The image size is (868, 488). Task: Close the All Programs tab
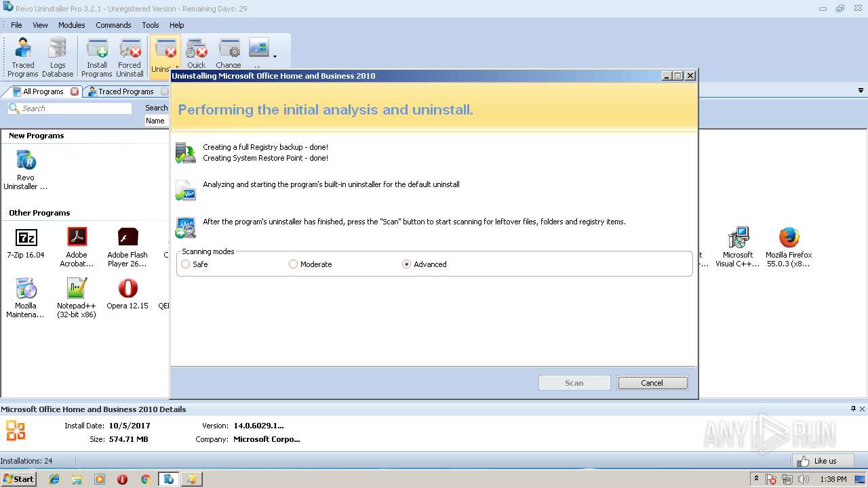75,91
